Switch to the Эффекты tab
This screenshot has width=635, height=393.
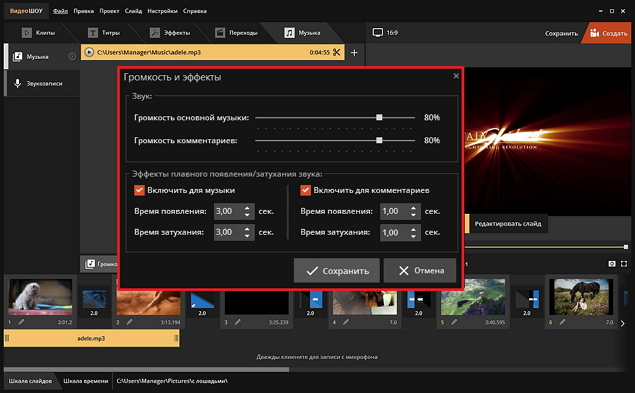pyautogui.click(x=170, y=33)
